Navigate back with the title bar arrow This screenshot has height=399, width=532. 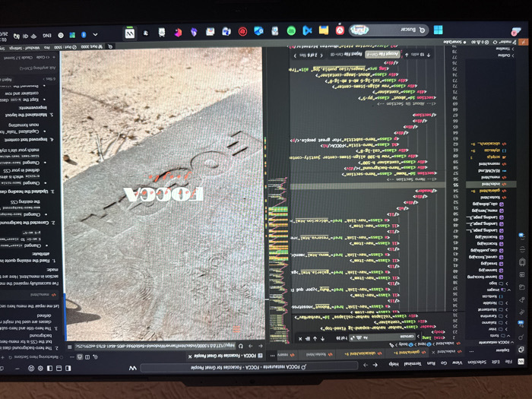pos(375,365)
